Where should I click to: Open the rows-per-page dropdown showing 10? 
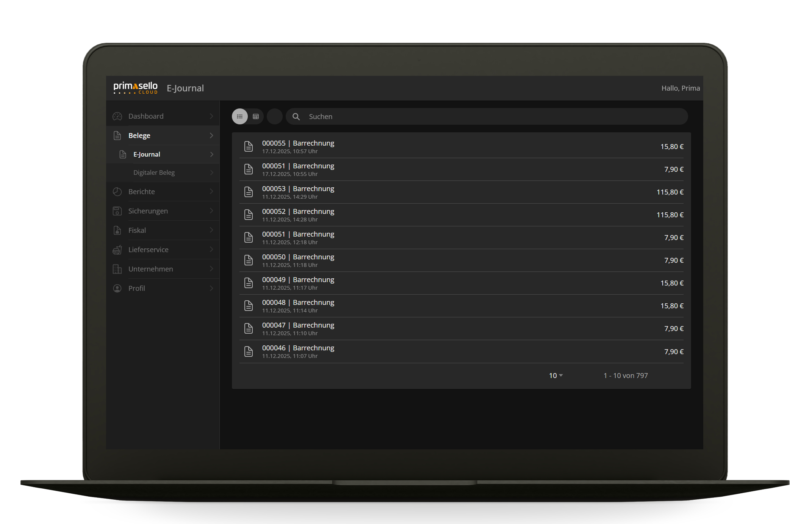point(555,375)
